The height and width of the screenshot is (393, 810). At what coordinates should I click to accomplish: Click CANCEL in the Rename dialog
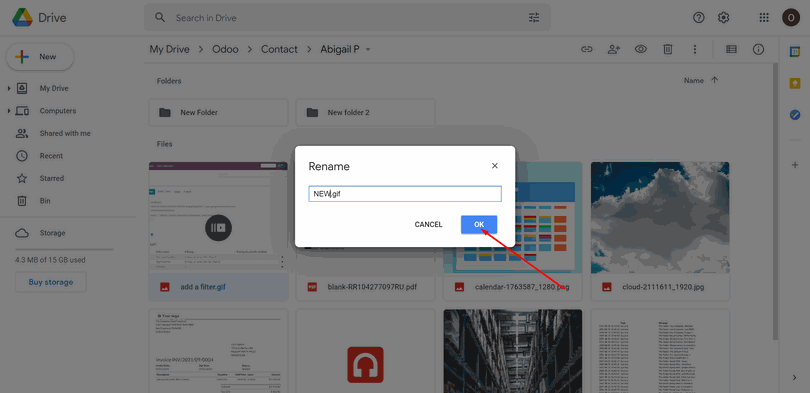point(428,225)
